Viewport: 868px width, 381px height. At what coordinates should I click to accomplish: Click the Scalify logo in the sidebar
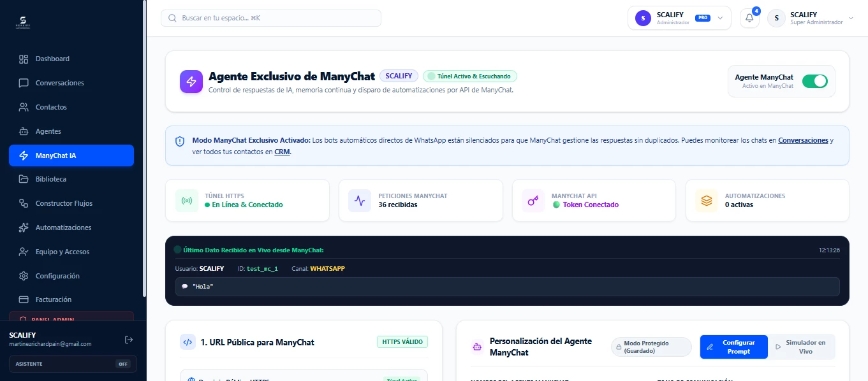[23, 23]
